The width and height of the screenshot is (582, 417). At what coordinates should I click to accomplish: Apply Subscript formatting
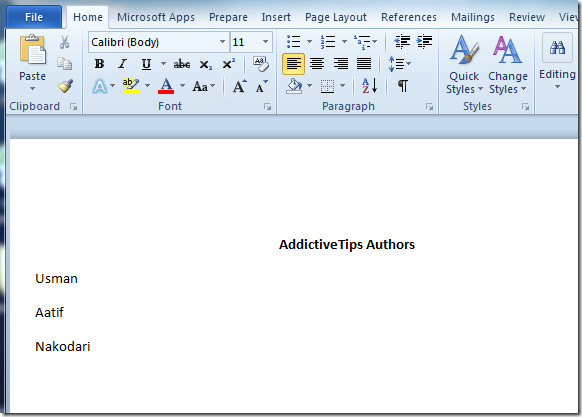tap(206, 65)
